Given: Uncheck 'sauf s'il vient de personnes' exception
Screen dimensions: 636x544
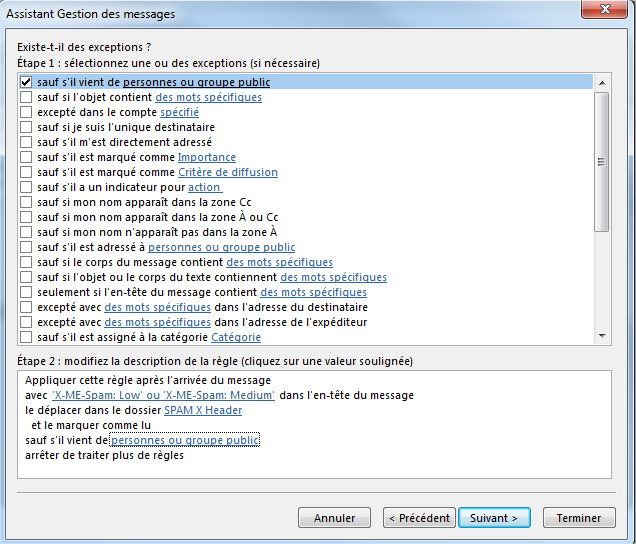Looking at the screenshot, I should point(26,82).
